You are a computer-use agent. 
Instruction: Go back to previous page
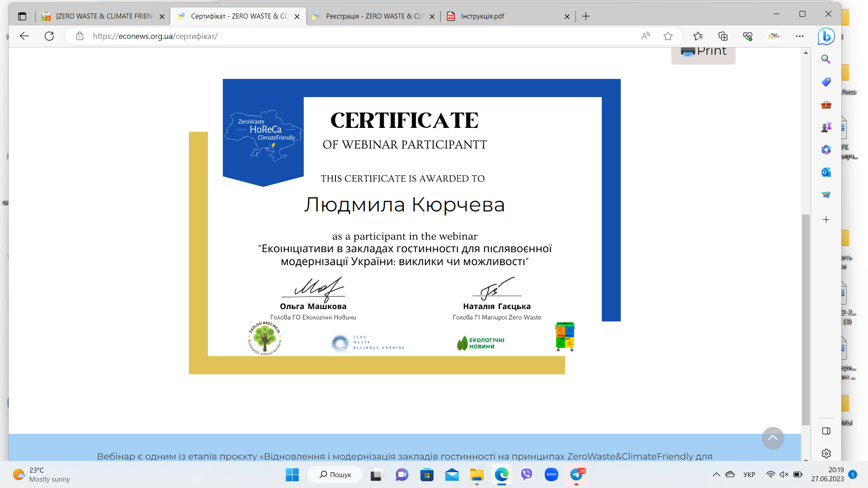(24, 36)
